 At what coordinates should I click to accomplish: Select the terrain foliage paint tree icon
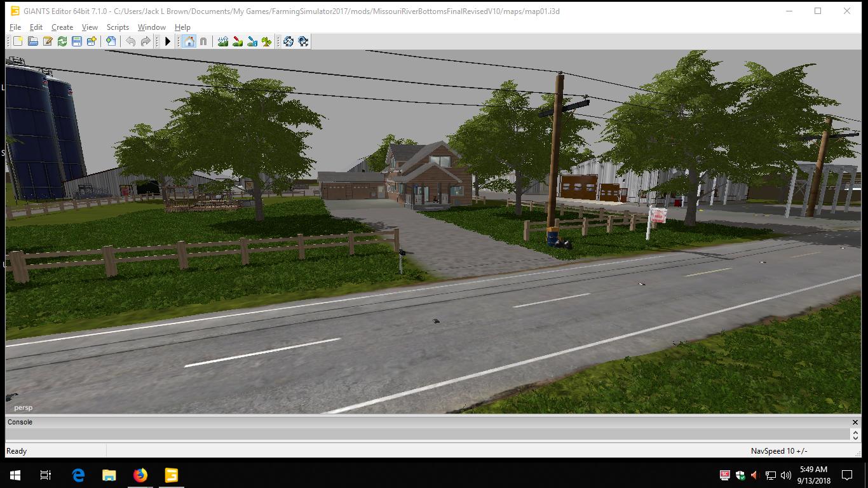pos(267,41)
